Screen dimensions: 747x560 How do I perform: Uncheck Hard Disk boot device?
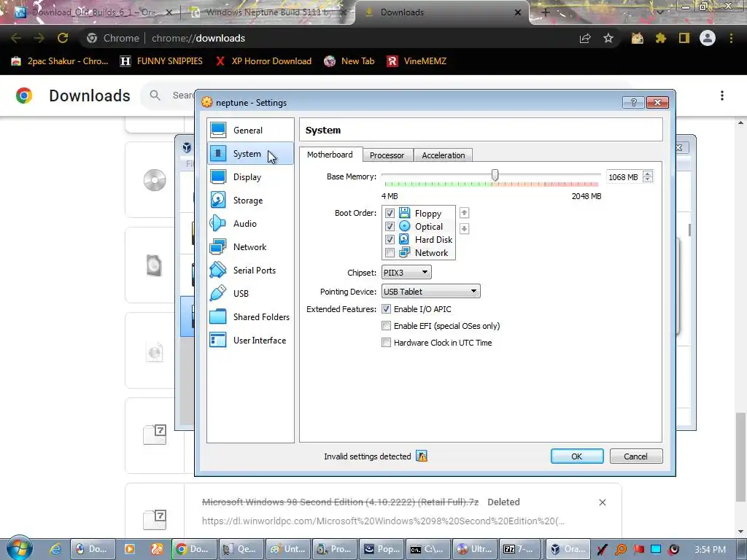tap(390, 239)
